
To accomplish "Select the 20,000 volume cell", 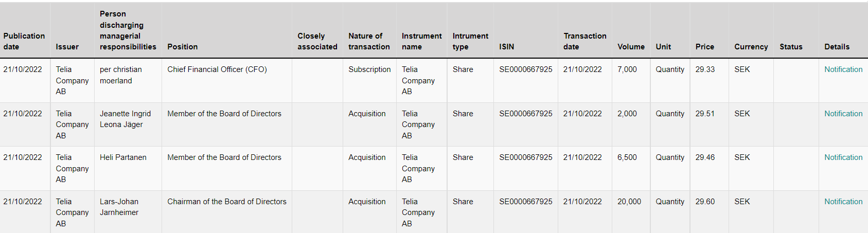I will click(629, 202).
